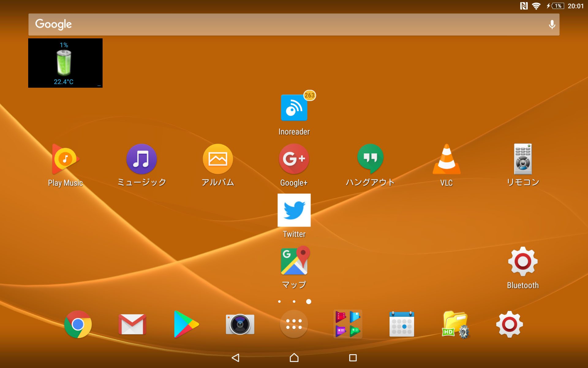
Task: Tap the 20:01 clock in status bar
Action: point(576,6)
